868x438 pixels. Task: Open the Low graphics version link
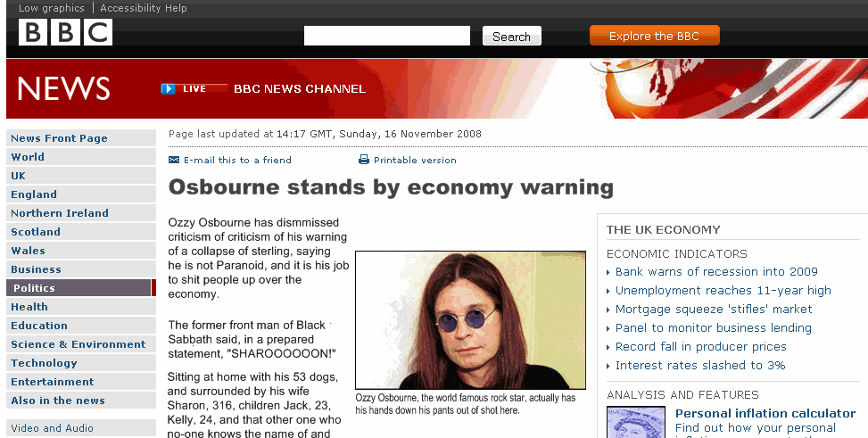coord(52,8)
